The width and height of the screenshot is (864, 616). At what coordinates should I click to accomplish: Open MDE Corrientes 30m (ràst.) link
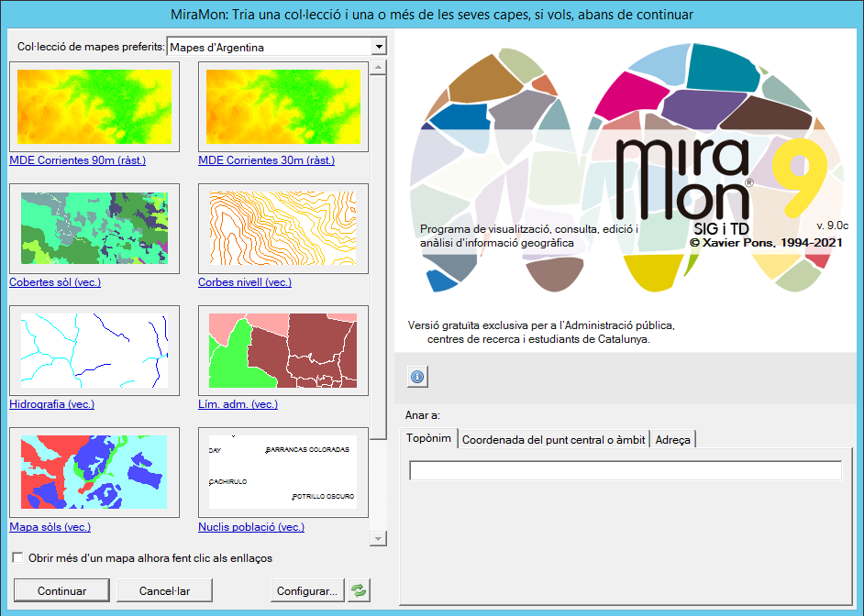[x=267, y=160]
